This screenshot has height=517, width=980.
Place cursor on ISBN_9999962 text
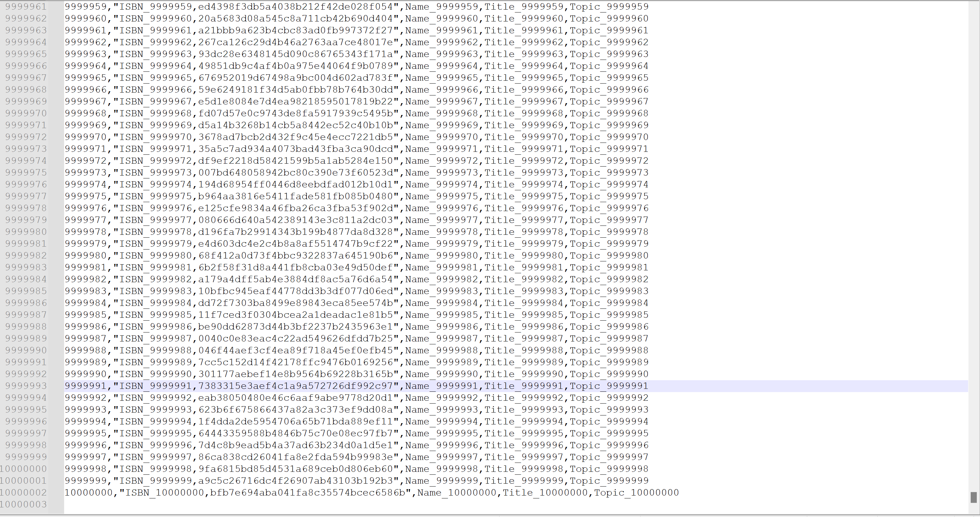coord(155,42)
